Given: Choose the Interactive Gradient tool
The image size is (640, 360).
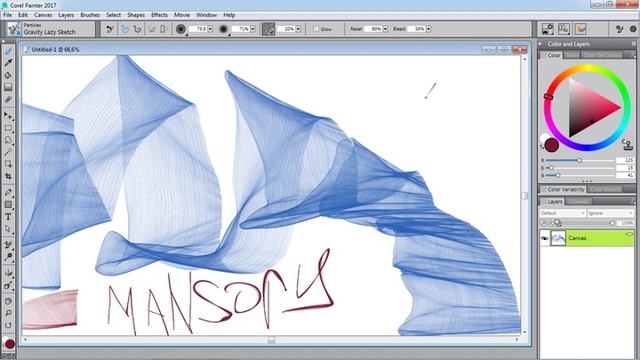Looking at the screenshot, I should pos(8,87).
